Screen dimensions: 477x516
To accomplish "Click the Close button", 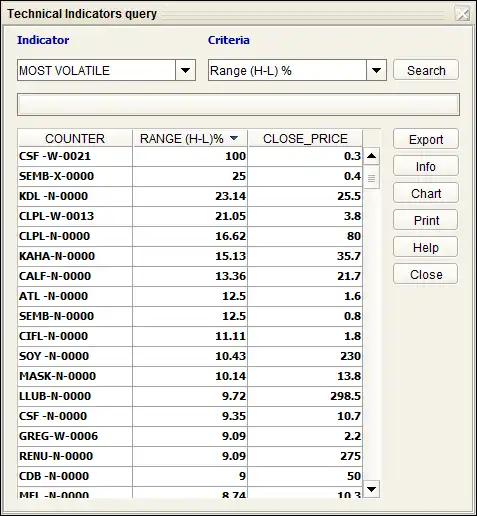I will coord(426,274).
